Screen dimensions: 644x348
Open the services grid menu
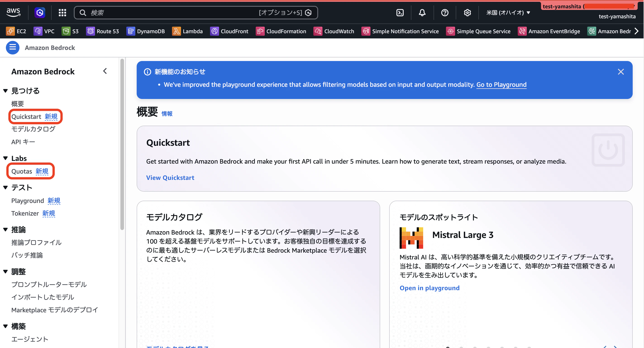click(x=62, y=12)
